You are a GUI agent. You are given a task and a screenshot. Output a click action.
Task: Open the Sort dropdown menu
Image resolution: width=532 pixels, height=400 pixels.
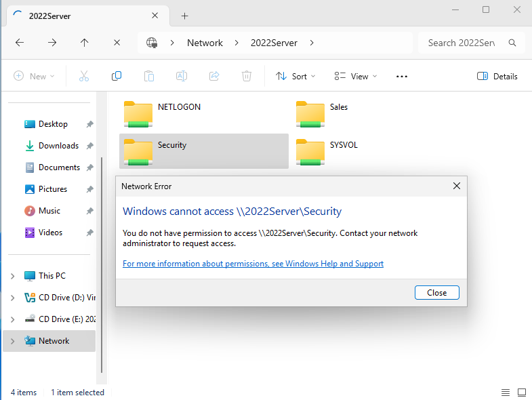[x=295, y=77]
